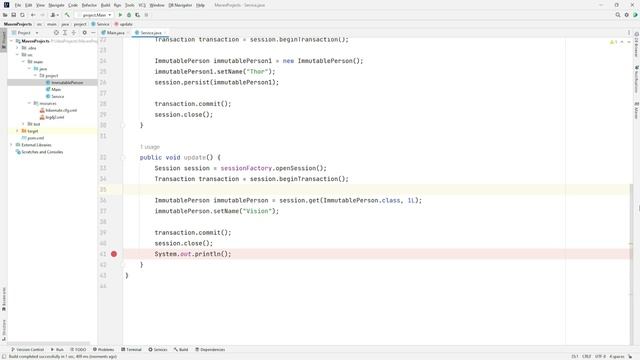Collapse the src folder in project tree
Image resolution: width=640 pixels, height=360 pixels.
click(x=18, y=55)
